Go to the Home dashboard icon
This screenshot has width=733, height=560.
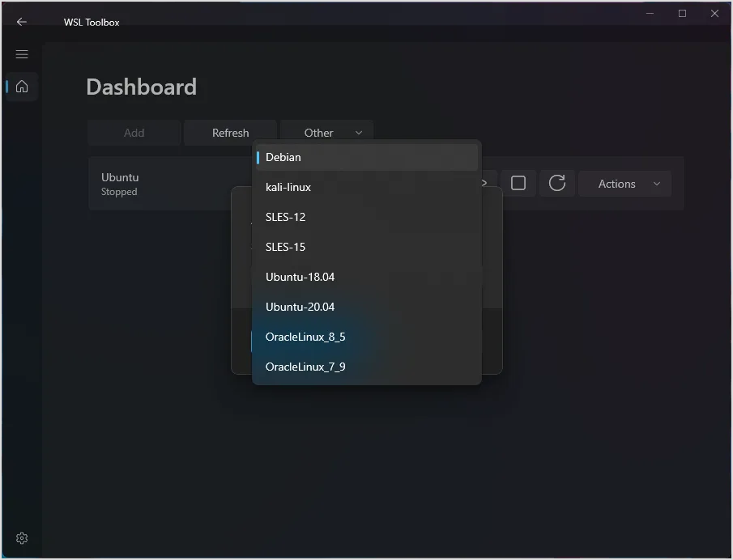click(x=22, y=87)
